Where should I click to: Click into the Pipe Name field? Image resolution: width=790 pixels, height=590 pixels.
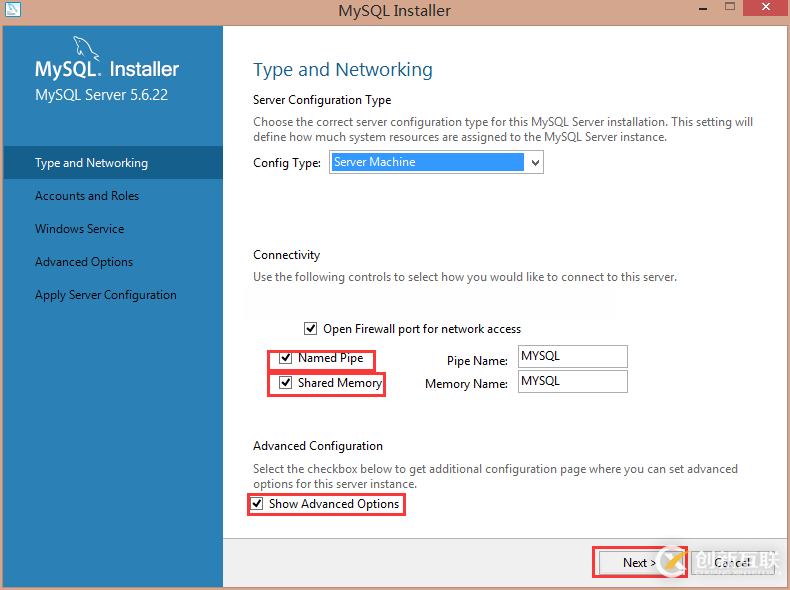click(572, 357)
